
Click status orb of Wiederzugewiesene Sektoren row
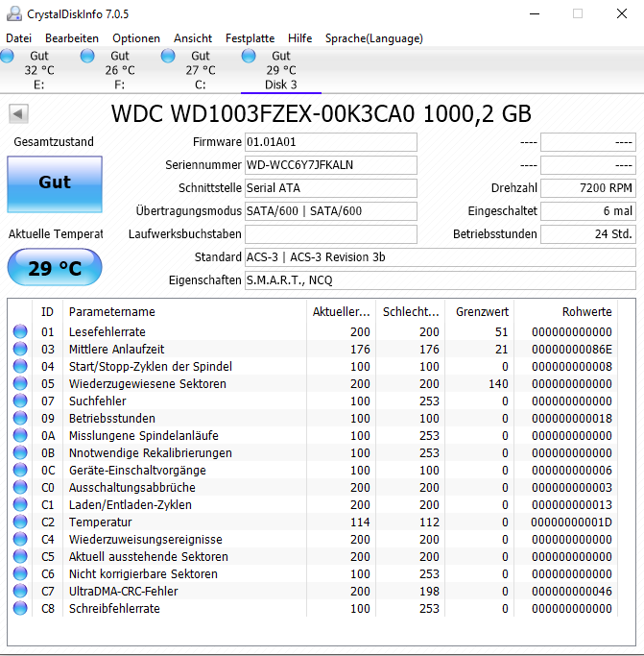(x=20, y=383)
